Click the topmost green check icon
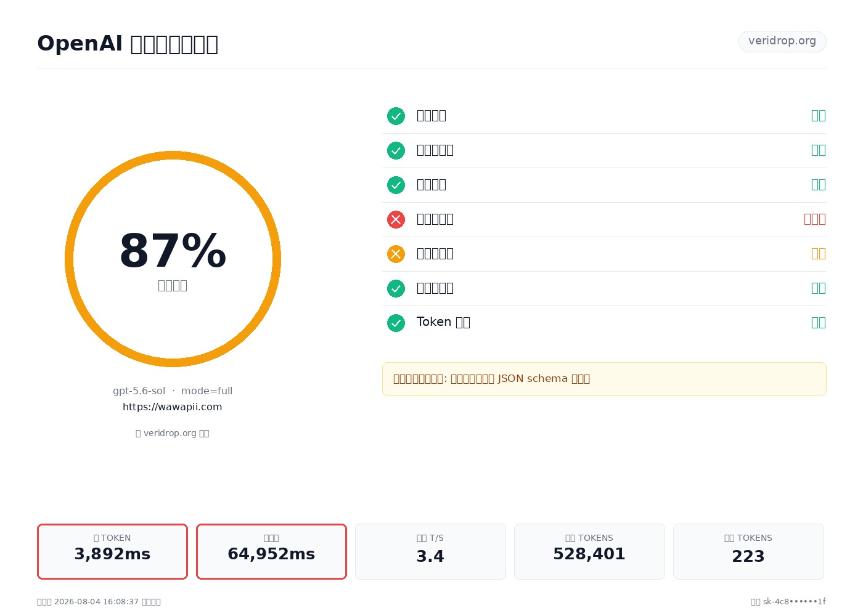 (x=396, y=116)
